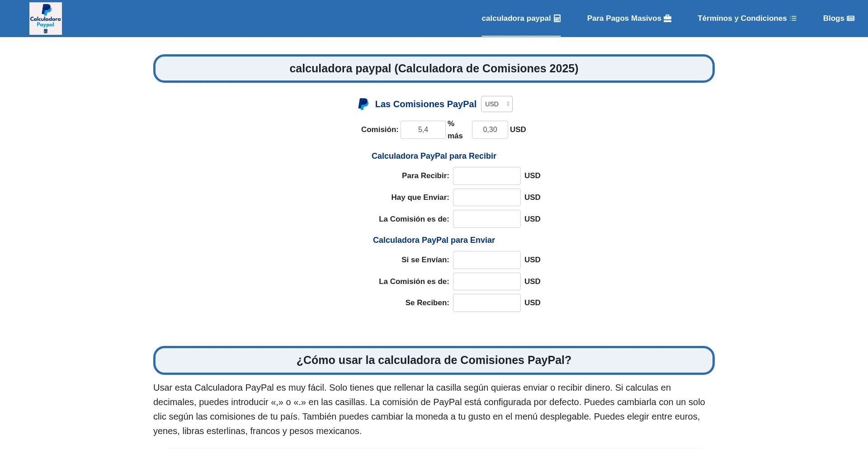Click the 'Calculadora PayPal para Recibir' heading link

coord(434,156)
